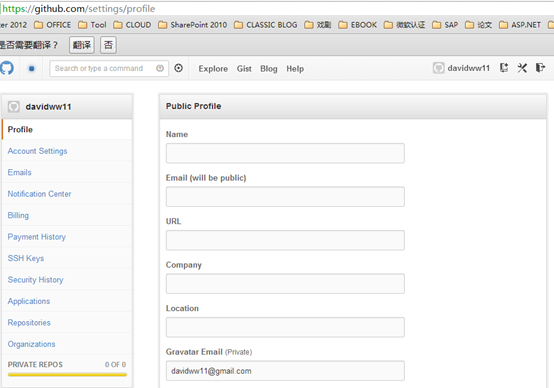Open the Blog menu link
The image size is (554, 388).
[x=269, y=69]
